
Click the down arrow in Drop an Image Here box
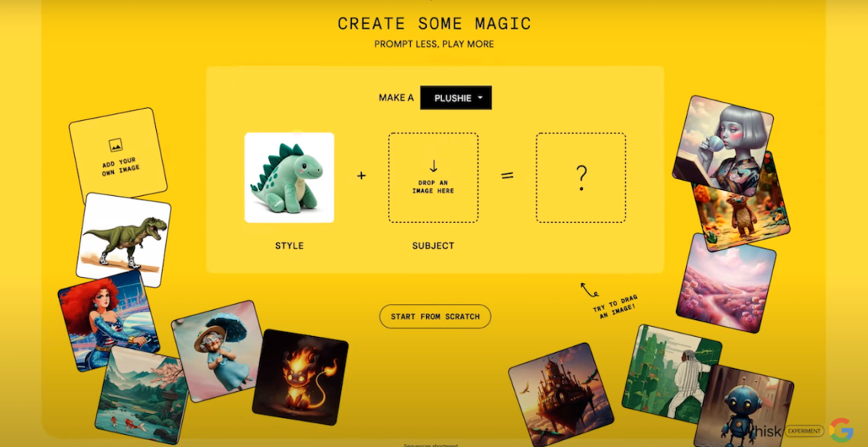[434, 165]
